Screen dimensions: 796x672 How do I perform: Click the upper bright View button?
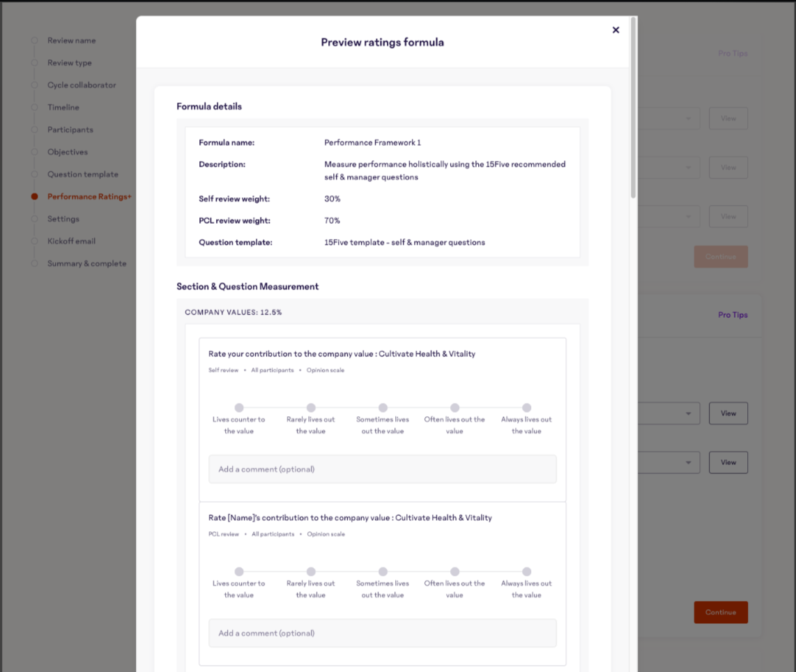point(728,413)
